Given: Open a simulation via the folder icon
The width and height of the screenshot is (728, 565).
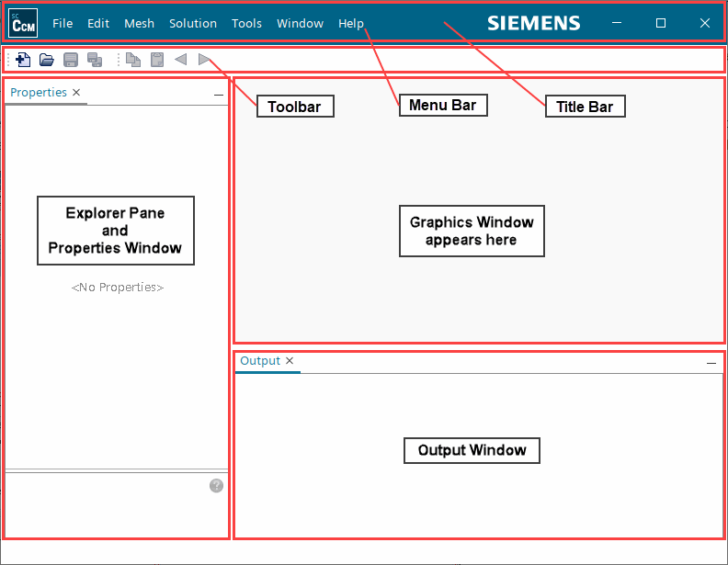Looking at the screenshot, I should (47, 60).
